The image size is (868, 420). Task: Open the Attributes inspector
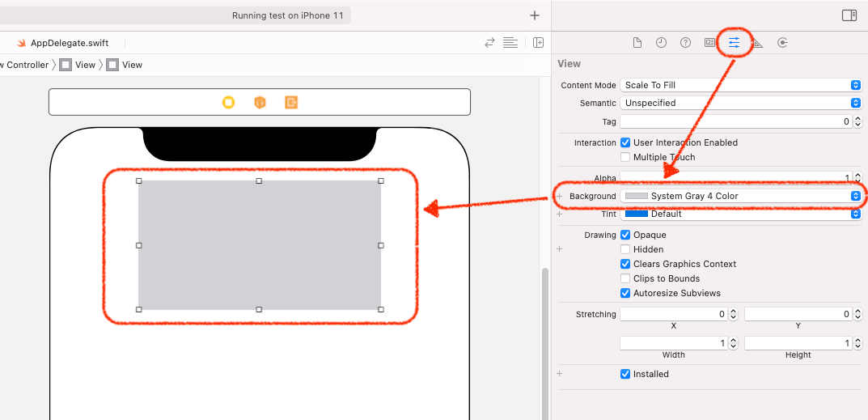tap(734, 43)
